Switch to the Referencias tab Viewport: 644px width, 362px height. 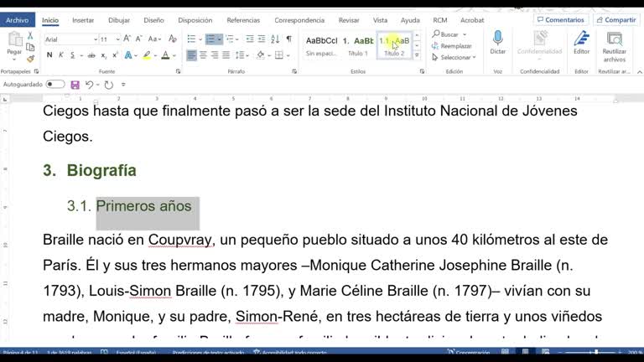point(243,19)
